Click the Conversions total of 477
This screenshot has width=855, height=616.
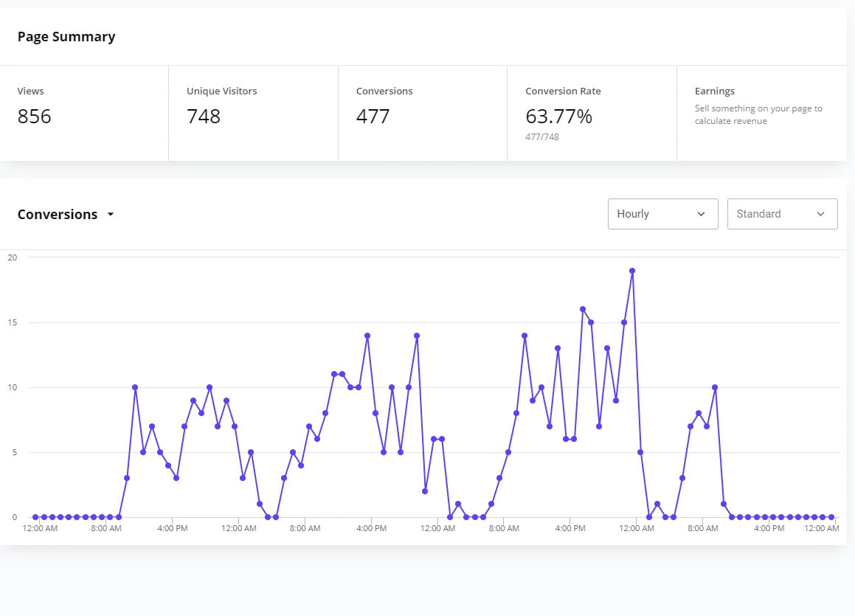[373, 117]
